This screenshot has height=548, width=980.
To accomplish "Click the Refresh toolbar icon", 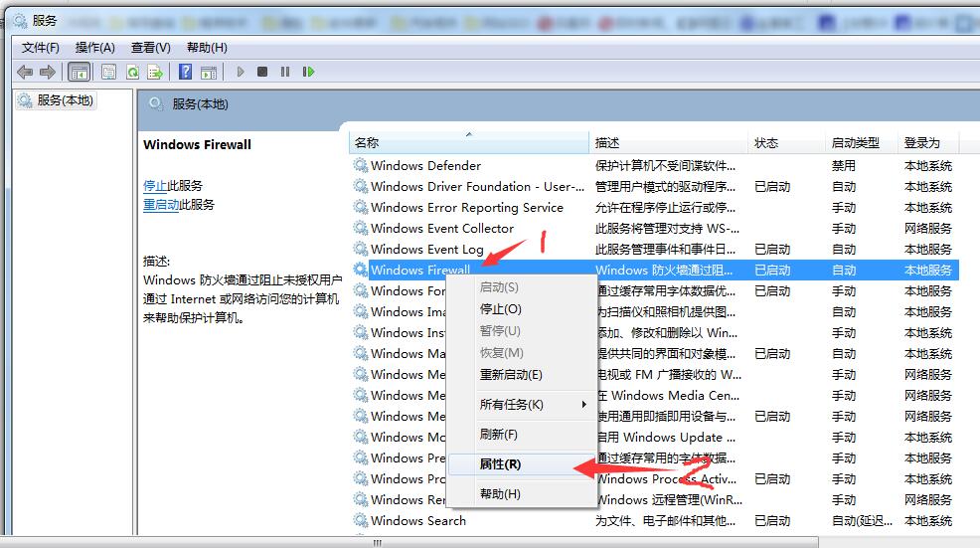I will [132, 72].
